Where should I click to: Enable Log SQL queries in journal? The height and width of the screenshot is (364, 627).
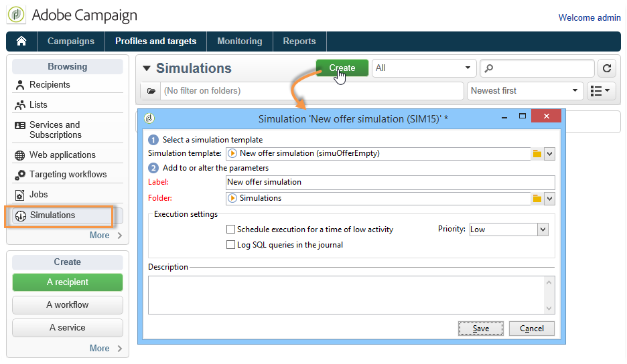click(x=230, y=244)
